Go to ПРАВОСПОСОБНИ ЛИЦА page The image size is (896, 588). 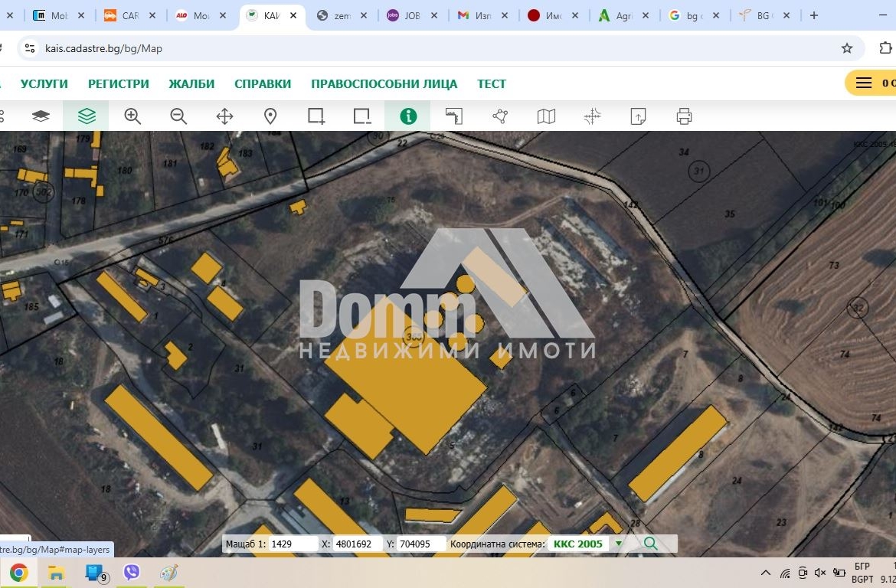[x=384, y=84]
